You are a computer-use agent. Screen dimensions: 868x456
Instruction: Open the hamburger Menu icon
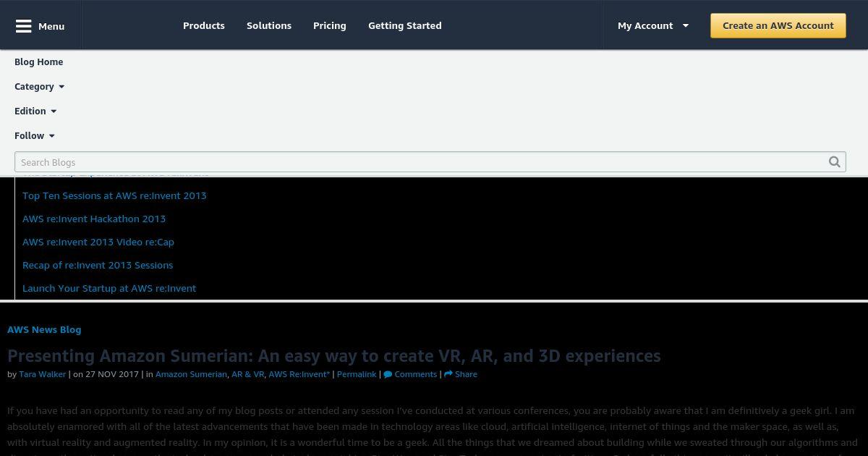[x=24, y=26]
